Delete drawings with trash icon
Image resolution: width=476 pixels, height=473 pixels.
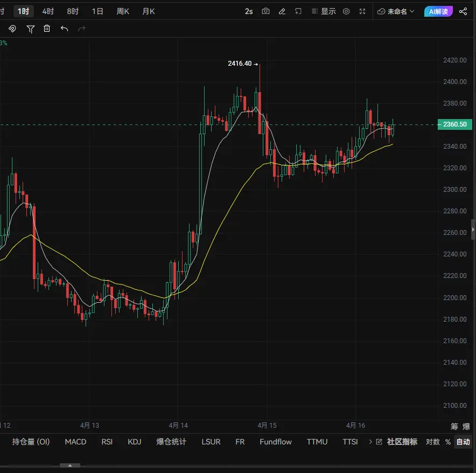point(47,28)
